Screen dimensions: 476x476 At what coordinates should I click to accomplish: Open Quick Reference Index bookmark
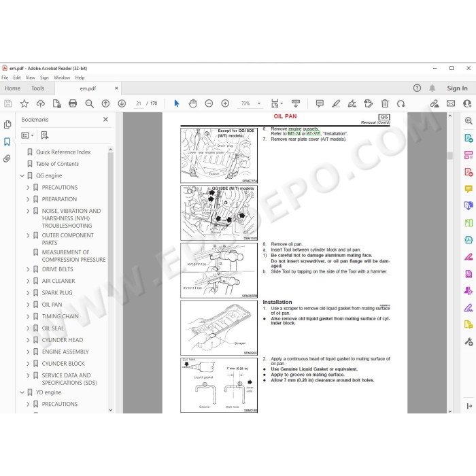[x=63, y=152]
